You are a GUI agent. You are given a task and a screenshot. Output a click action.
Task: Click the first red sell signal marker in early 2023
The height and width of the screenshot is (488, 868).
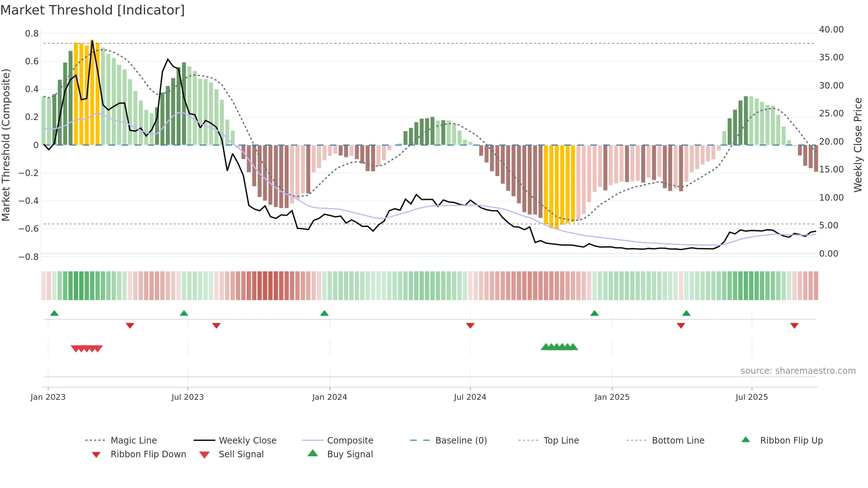pyautogui.click(x=76, y=349)
